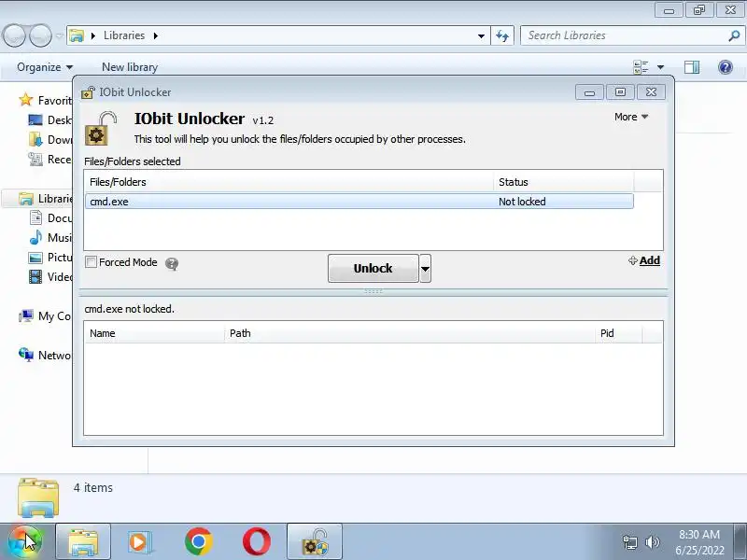747x560 pixels.
Task: Click the Path column header in process list
Action: [x=410, y=333]
